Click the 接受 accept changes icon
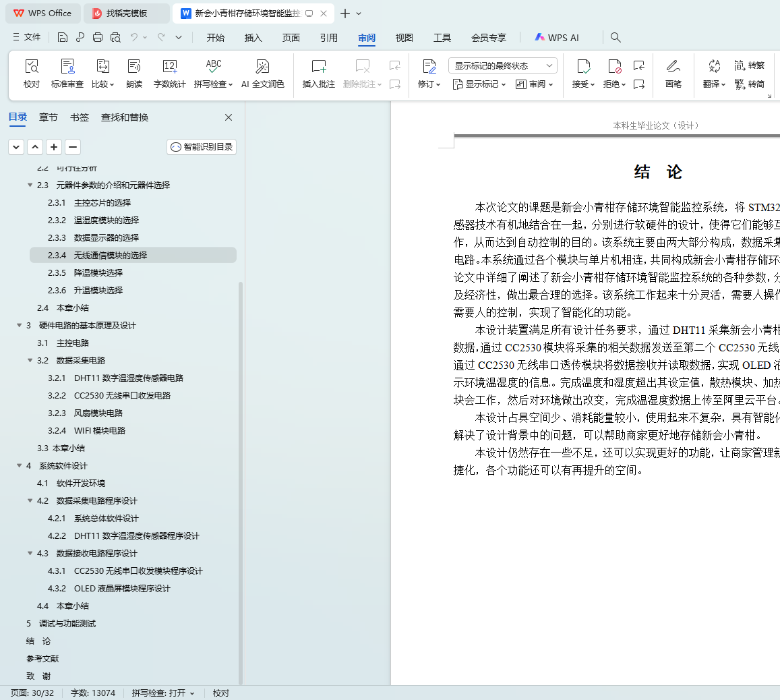 (583, 66)
